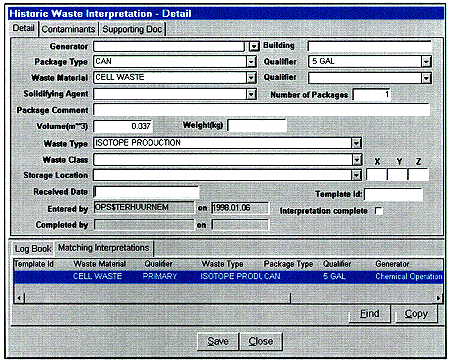
Task: Expand the Solidifying Agent dropdown arrow
Action: (251, 94)
